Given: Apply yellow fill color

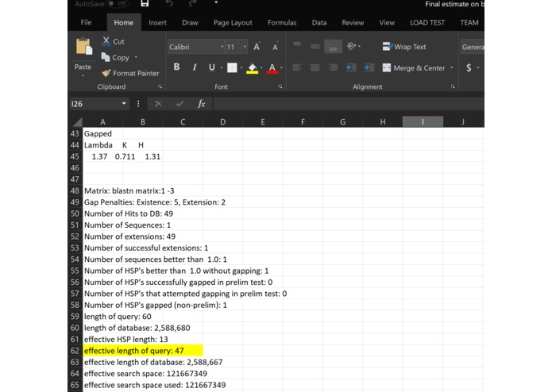Looking at the screenshot, I should pos(252,68).
